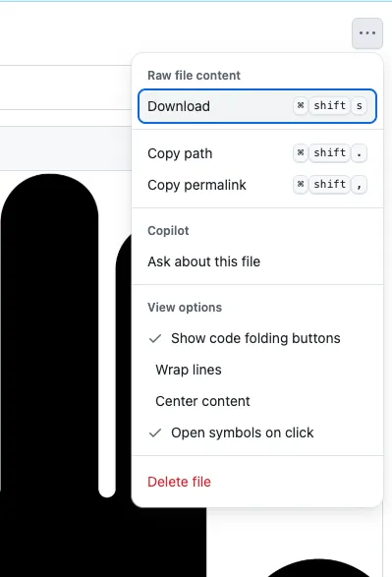Click the s key badge beside Download
This screenshot has width=392, height=577.
[359, 105]
